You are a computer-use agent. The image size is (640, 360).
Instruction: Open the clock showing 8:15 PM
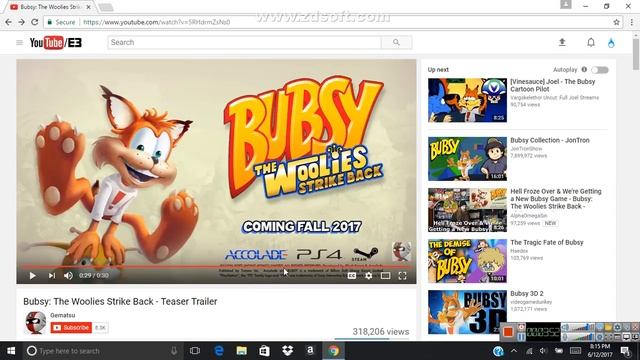point(600,351)
